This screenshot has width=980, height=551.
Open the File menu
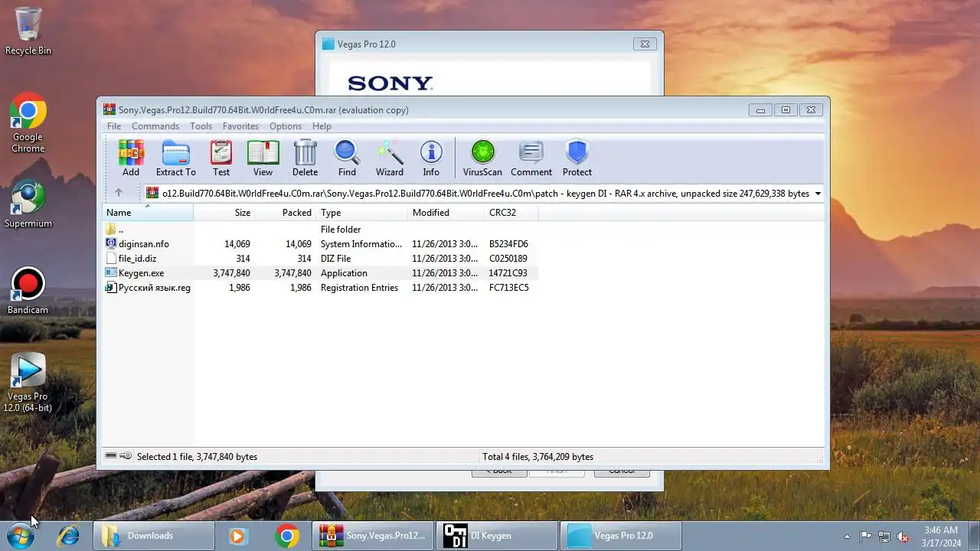coord(114,126)
